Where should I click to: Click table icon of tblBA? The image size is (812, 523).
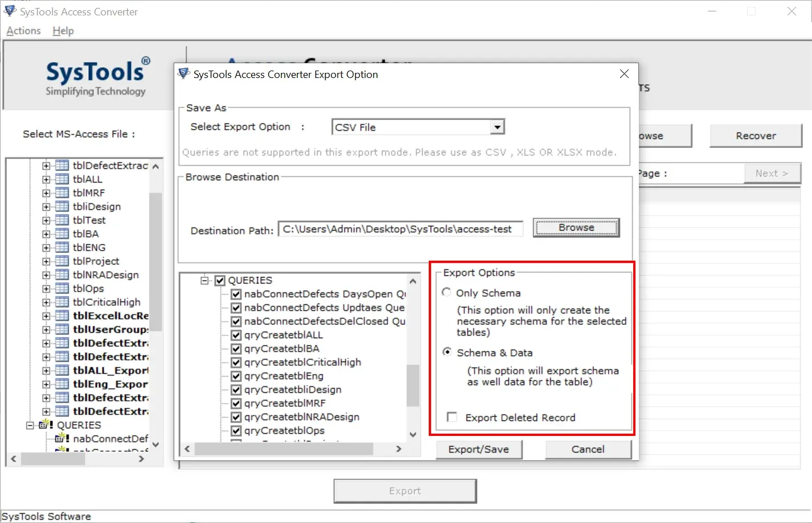62,234
